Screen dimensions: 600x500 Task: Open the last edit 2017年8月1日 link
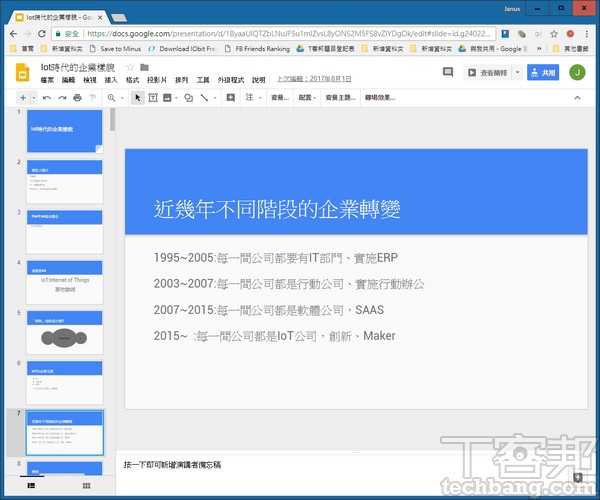(314, 79)
